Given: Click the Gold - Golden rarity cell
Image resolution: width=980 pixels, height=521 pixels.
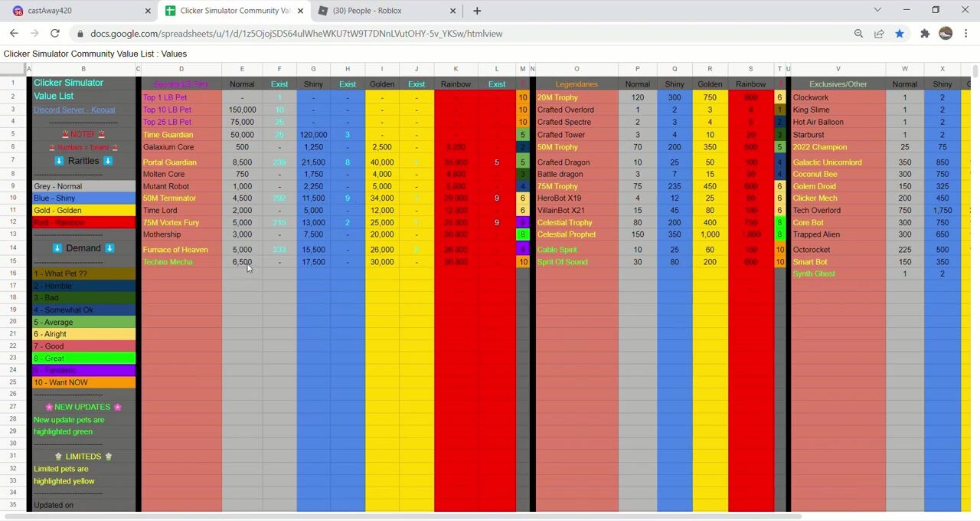Looking at the screenshot, I should 83,210.
